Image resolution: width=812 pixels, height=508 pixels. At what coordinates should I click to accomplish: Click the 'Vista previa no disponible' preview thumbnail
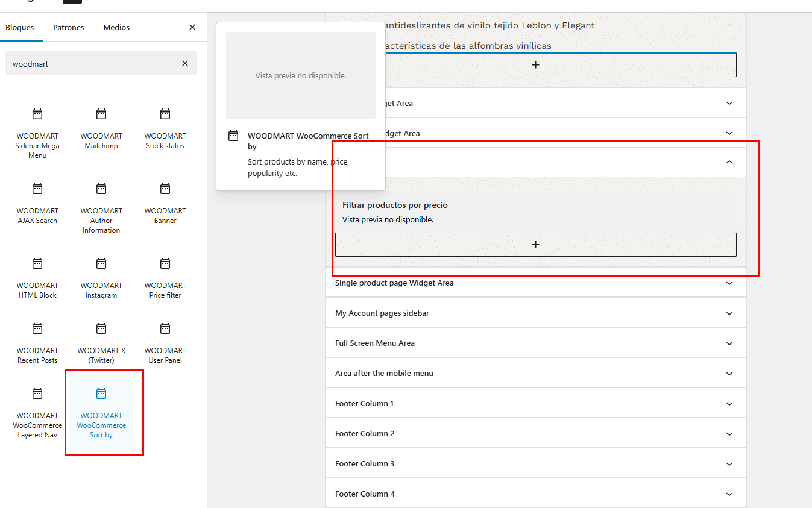coord(301,75)
